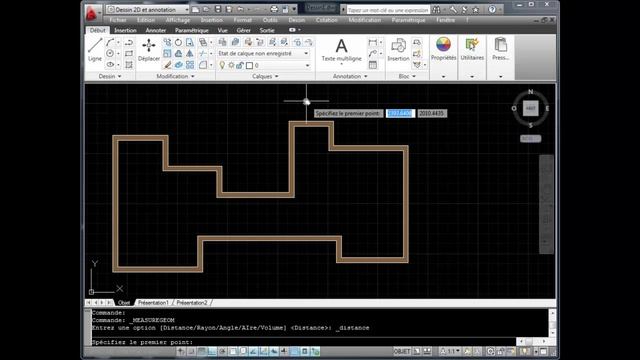
Task: Select the Mirror tool in Modification panel
Action: pos(190,53)
